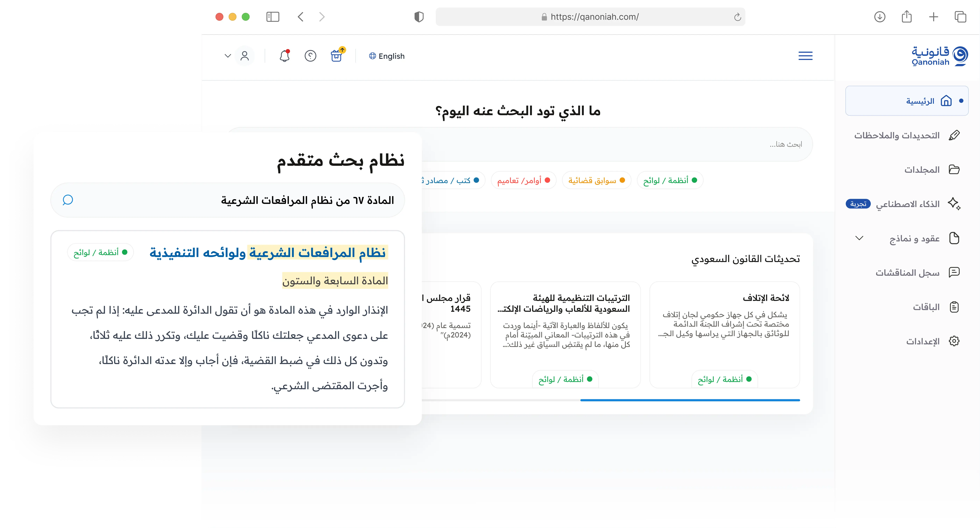Expand the عقود و نماذج chevron

(x=859, y=239)
